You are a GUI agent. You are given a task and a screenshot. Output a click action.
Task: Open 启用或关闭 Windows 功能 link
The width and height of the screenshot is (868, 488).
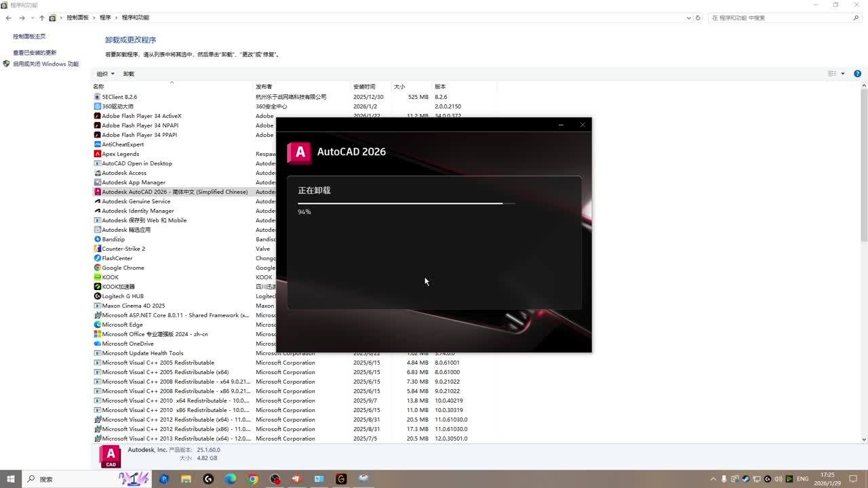coord(45,64)
